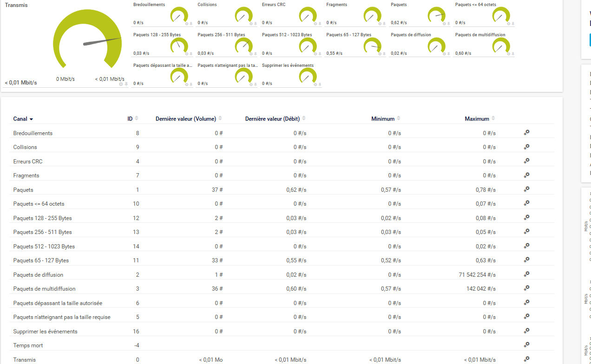Sort by Dernière valeur (Volume) header
The width and height of the screenshot is (591, 364).
[x=185, y=119]
